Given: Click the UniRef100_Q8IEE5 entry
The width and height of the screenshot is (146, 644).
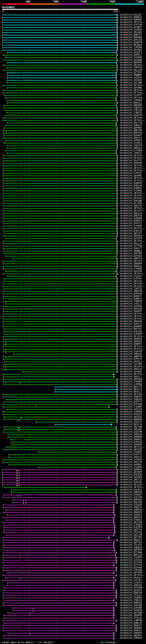Looking at the screenshot, I should pyautogui.click(x=131, y=472).
